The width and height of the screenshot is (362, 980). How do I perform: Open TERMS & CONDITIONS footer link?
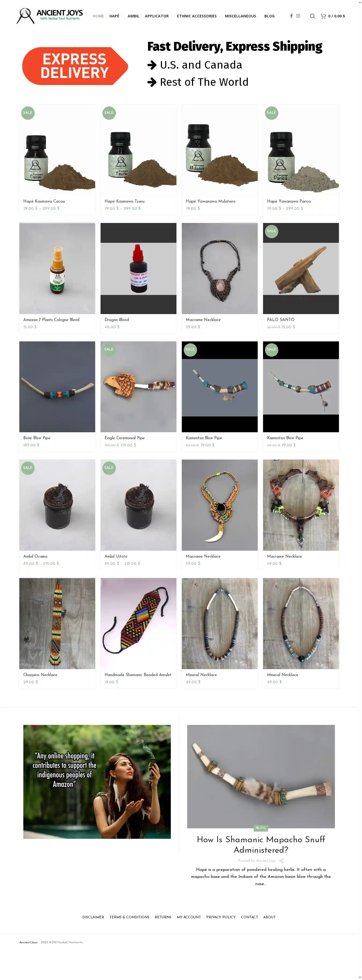130,917
